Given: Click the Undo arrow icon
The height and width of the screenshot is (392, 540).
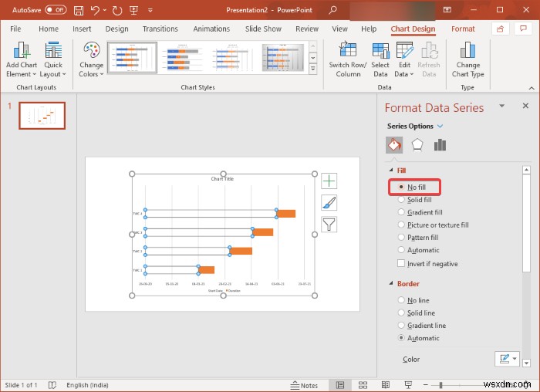Looking at the screenshot, I should tap(96, 10).
